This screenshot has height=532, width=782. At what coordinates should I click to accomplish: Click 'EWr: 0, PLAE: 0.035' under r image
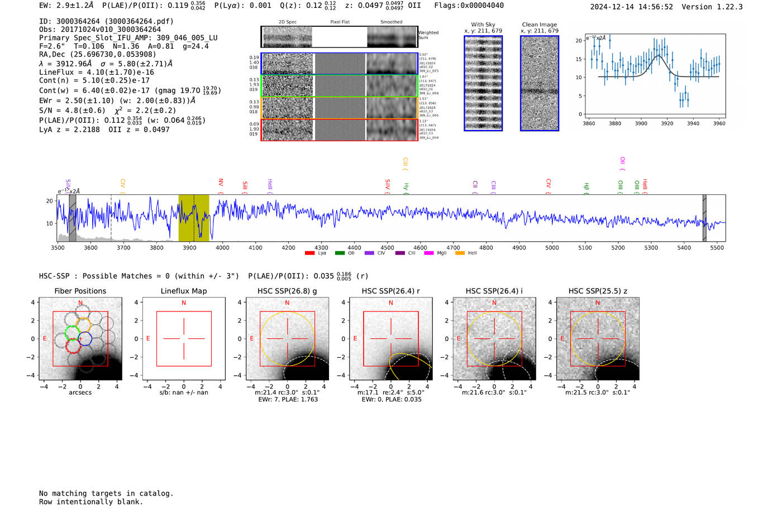[392, 400]
